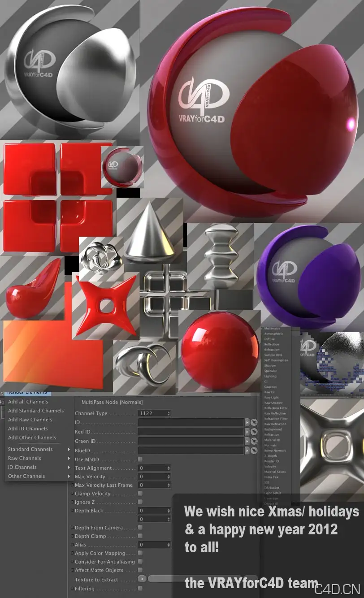Choose Add all Channels from the menu

pos(28,402)
